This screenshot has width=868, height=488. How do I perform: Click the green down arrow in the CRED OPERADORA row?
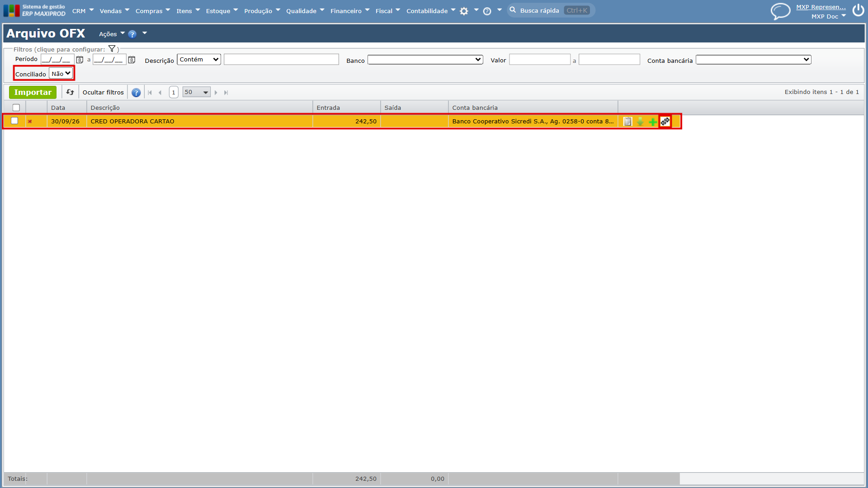[x=640, y=122]
